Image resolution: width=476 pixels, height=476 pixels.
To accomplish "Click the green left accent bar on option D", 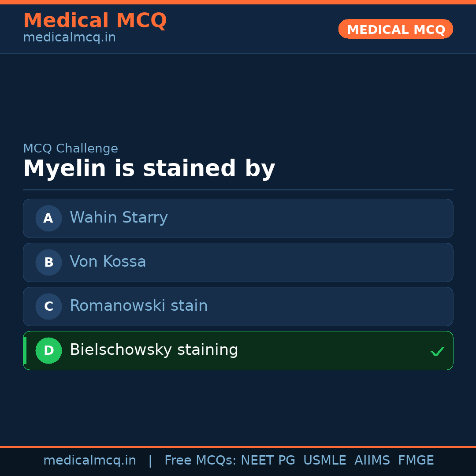I will click(25, 350).
